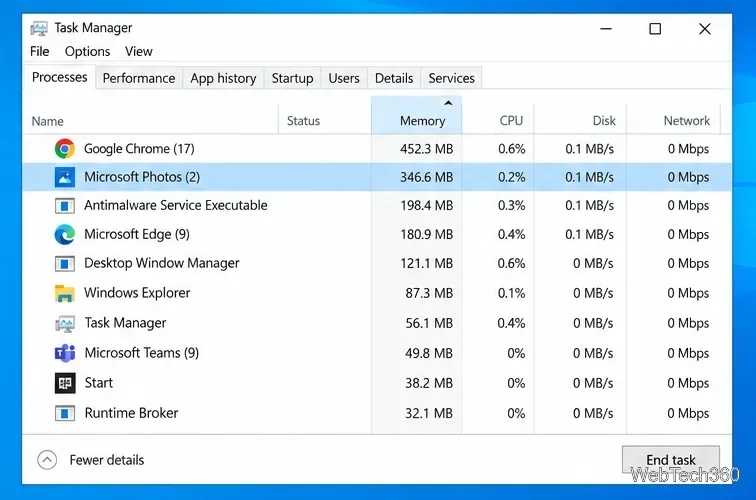This screenshot has height=500, width=756.
Task: Click the 0.3% CPU value for Antimalware
Action: 512,206
